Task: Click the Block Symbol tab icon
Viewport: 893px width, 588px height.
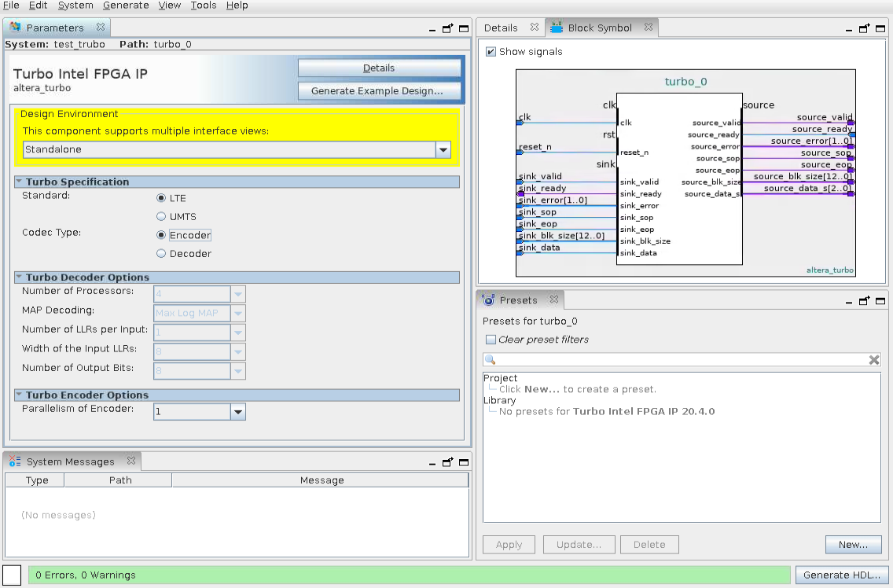Action: pos(557,28)
